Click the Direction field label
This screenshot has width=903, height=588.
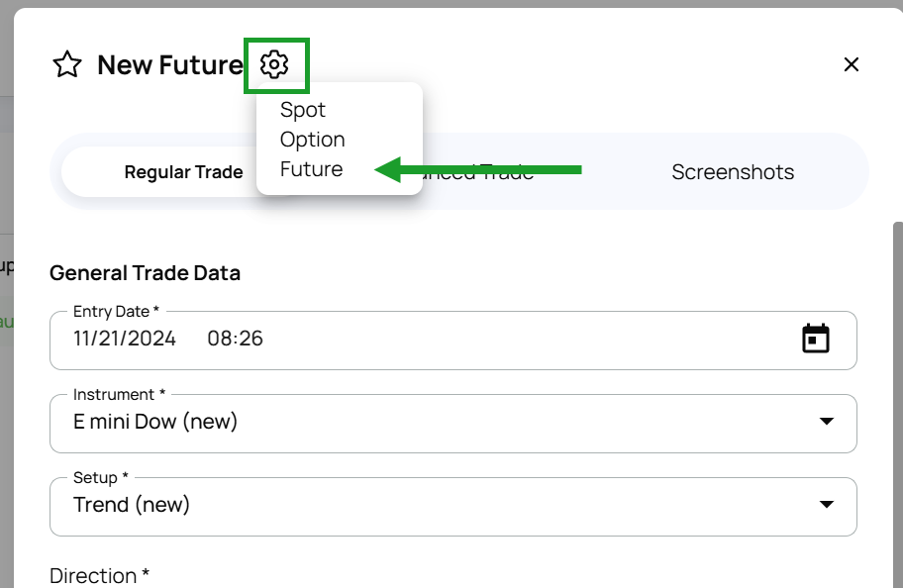[x=99, y=576]
